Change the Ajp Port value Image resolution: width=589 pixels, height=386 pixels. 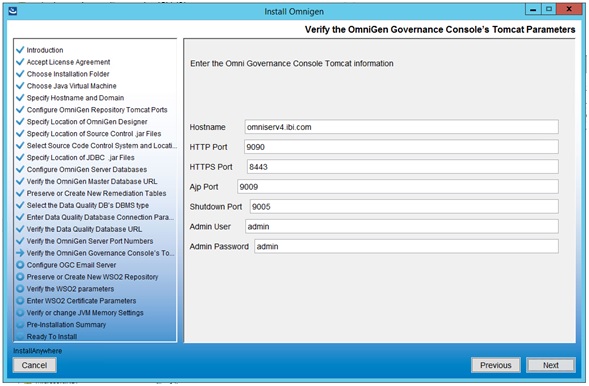(x=398, y=187)
